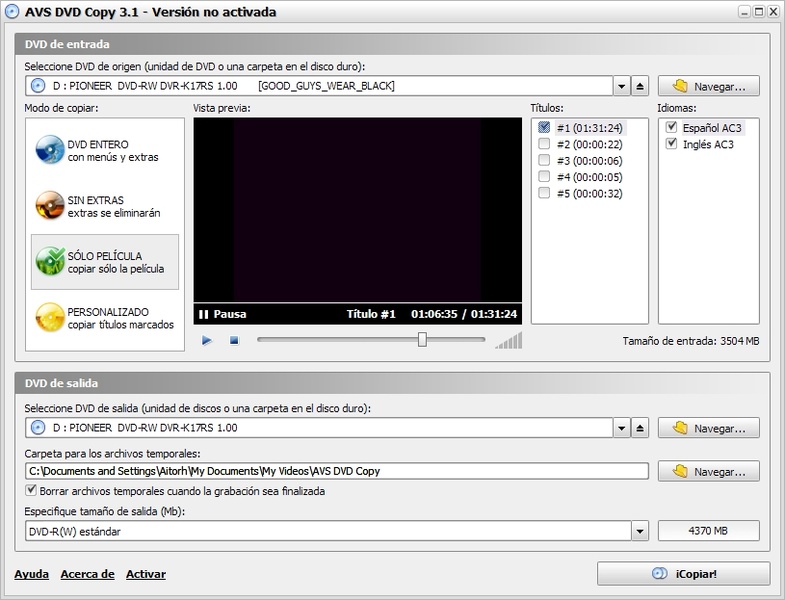Adjust the preview volume bars
This screenshot has width=785, height=600.
click(509, 341)
